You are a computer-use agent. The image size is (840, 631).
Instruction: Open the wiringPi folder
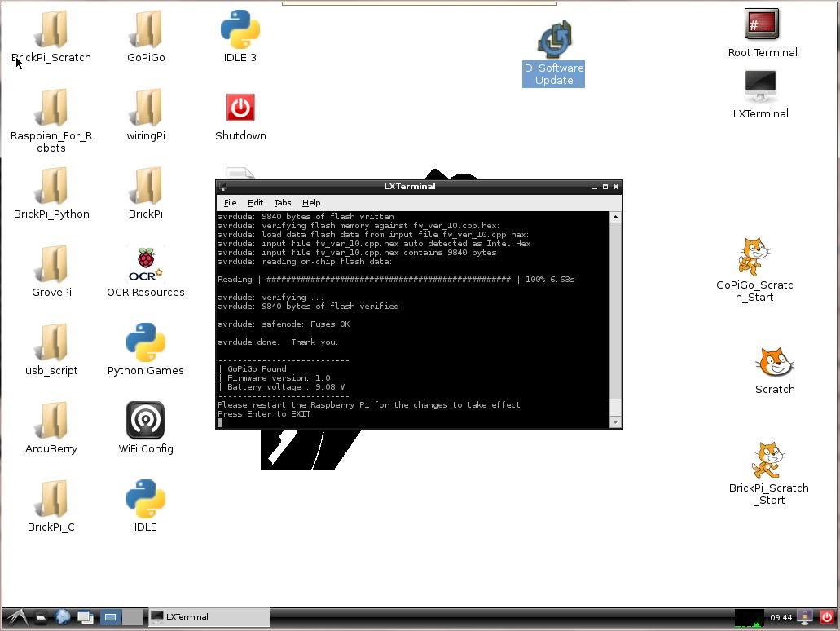146,108
